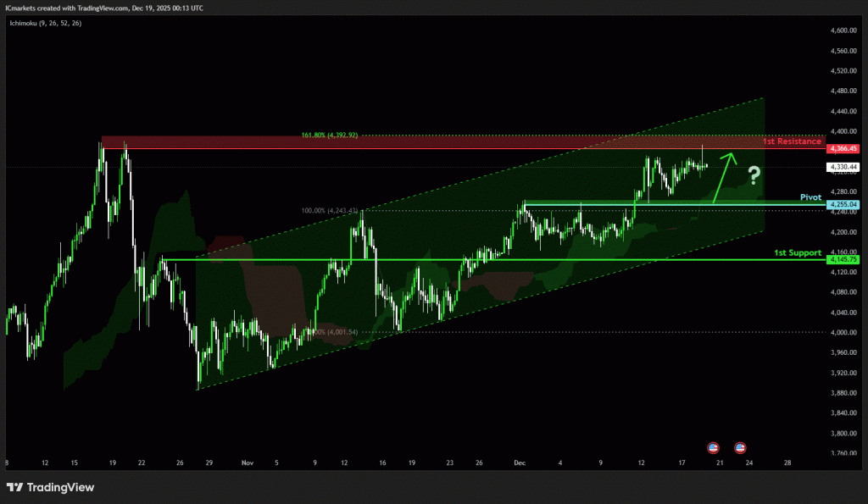
Task: Click the question mark annotation
Action: pos(754,176)
